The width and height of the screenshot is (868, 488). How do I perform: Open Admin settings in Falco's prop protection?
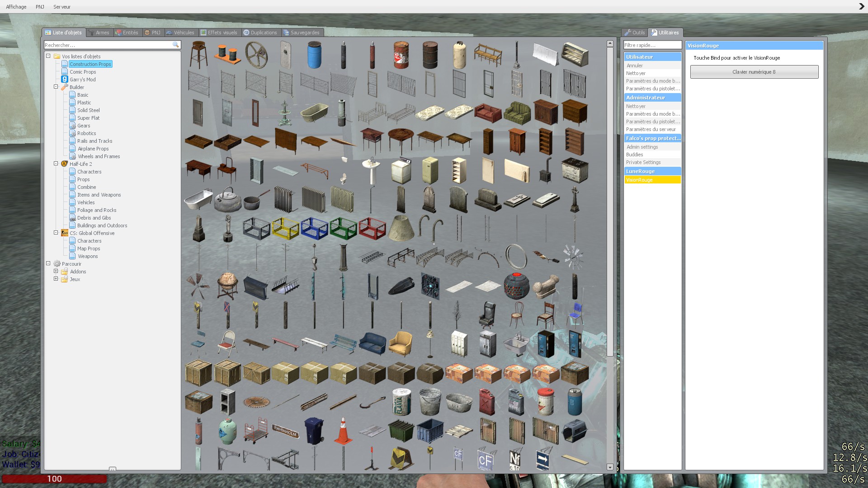coord(652,147)
